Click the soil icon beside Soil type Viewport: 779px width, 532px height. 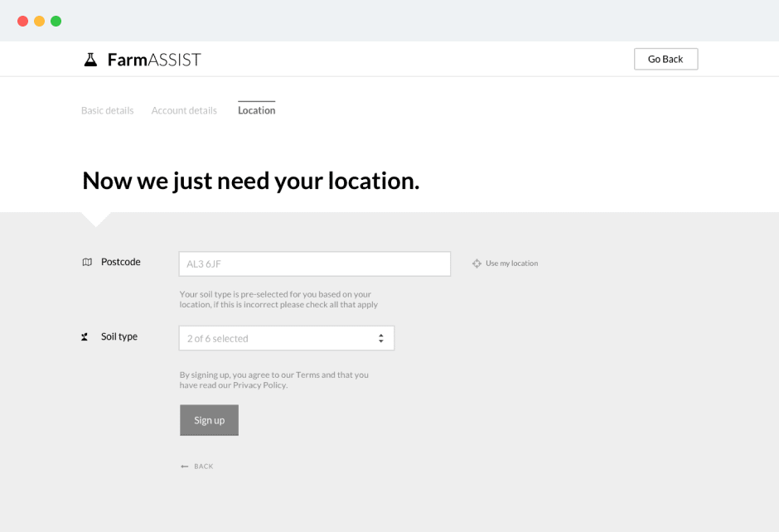click(84, 336)
